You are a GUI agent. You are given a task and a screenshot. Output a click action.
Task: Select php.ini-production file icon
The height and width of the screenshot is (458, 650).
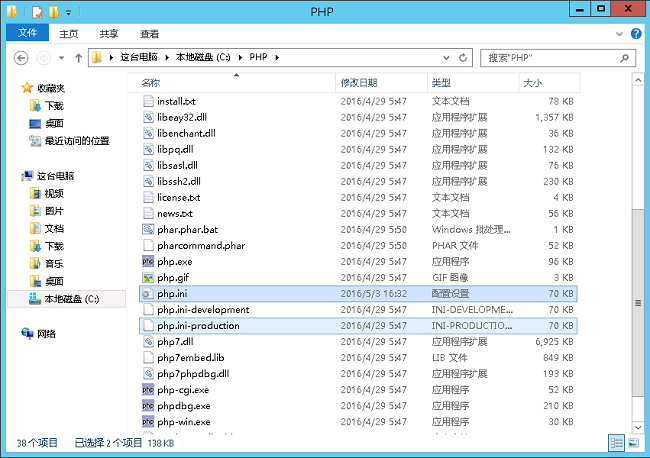[x=148, y=325]
